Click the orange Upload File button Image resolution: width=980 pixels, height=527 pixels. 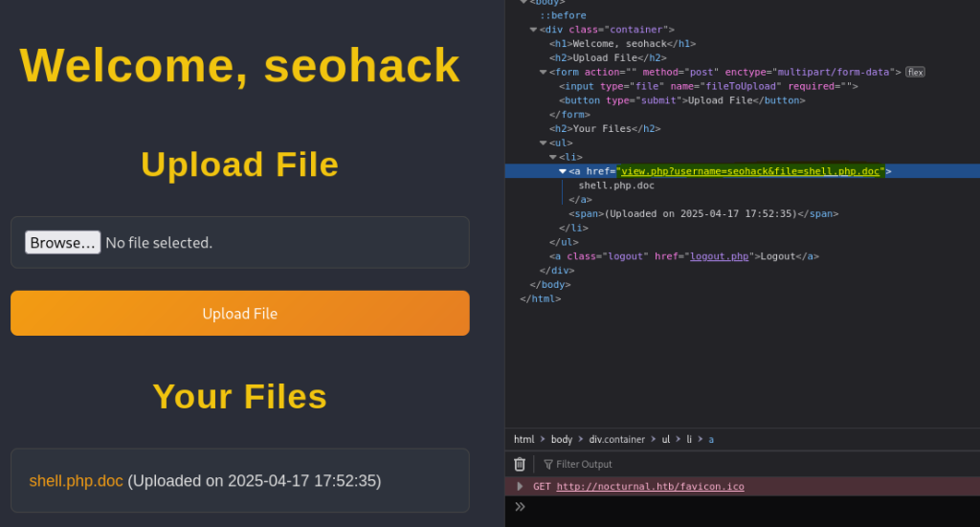pos(239,313)
